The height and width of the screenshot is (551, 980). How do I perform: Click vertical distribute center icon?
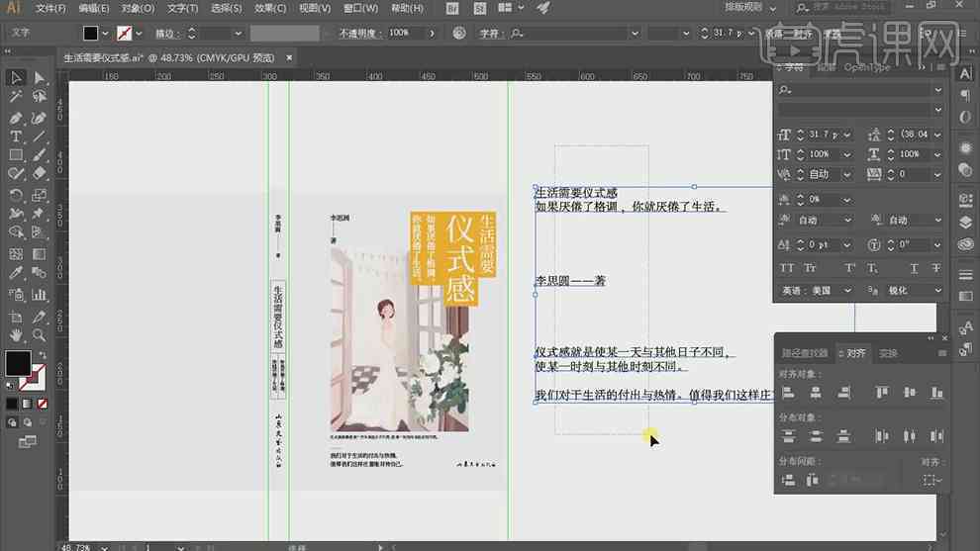(x=816, y=436)
